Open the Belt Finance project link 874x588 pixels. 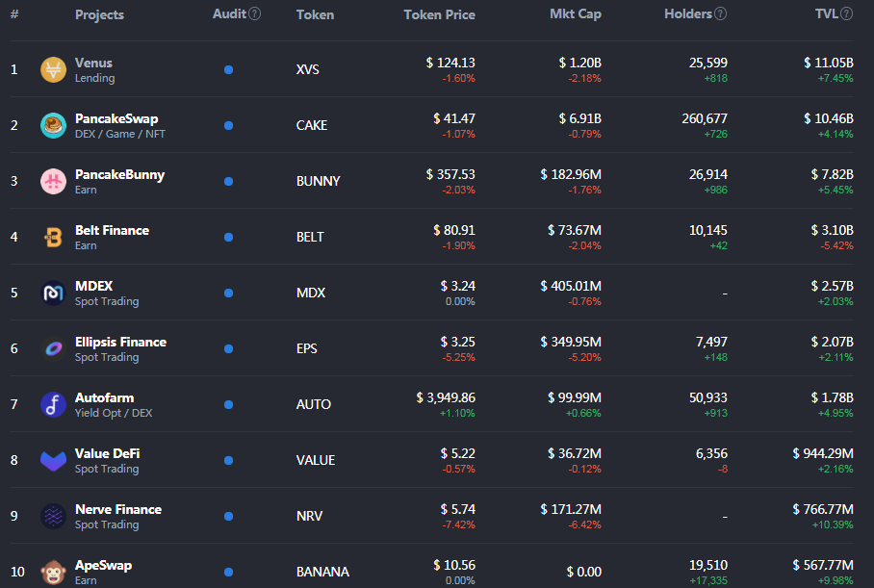coord(112,230)
